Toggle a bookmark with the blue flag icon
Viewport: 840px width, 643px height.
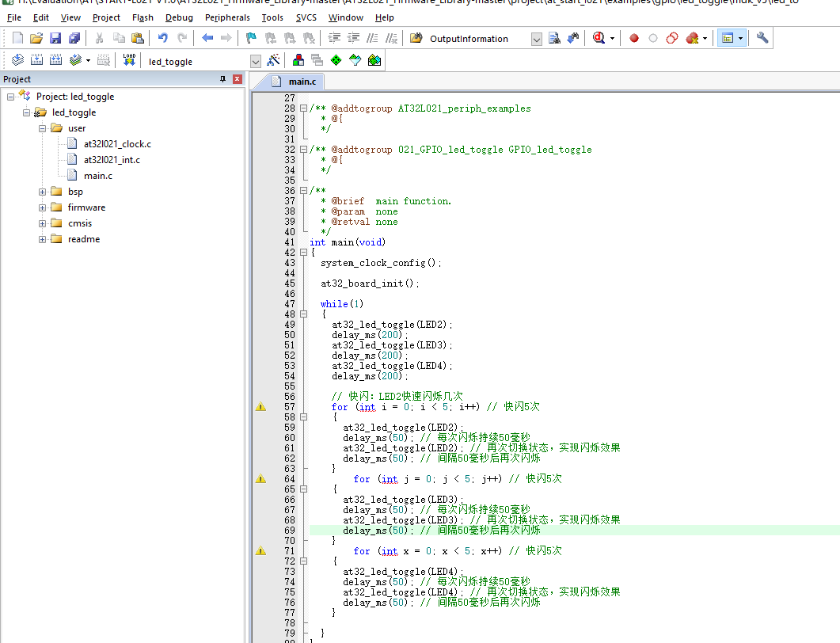[251, 38]
